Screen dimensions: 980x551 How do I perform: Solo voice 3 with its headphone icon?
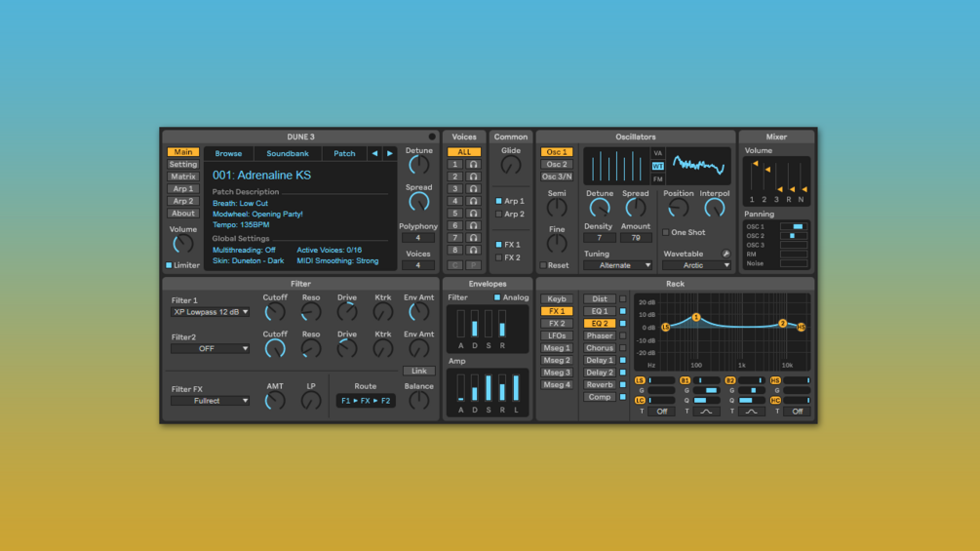tap(474, 188)
